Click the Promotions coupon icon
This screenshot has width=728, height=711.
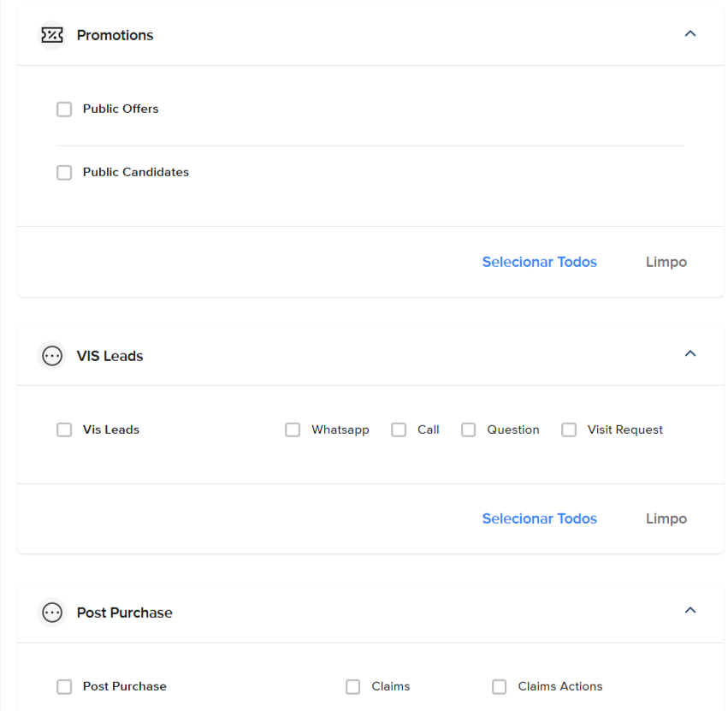click(x=52, y=35)
